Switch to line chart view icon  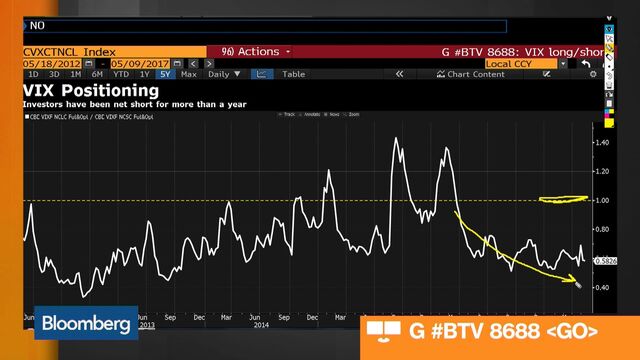coord(262,74)
